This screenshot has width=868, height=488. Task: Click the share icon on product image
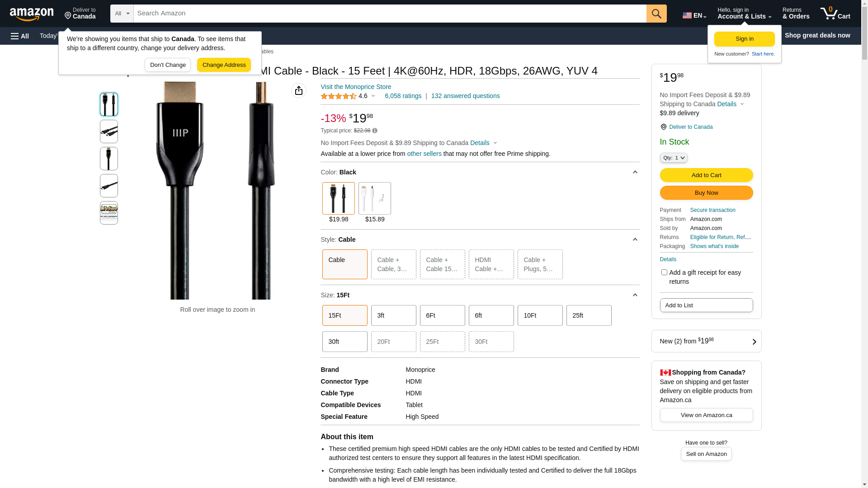[x=299, y=91]
